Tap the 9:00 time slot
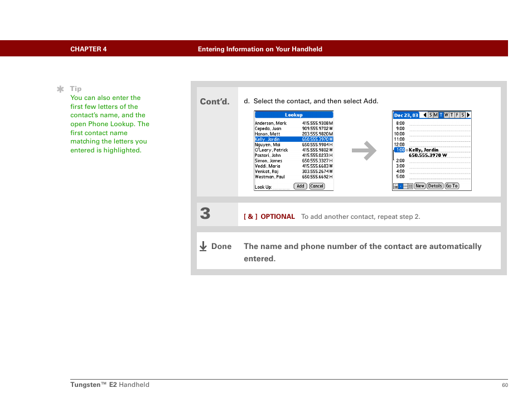Viewport: 532px width, 412px height. (x=400, y=129)
